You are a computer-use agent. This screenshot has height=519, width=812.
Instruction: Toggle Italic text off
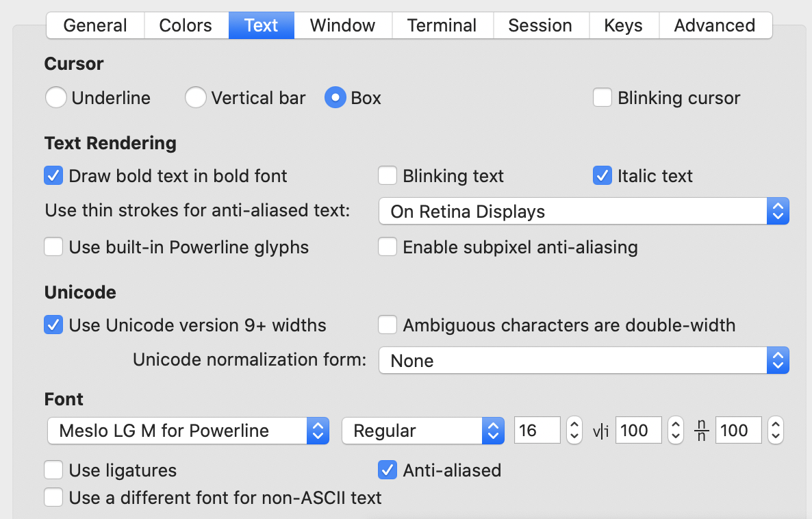point(602,175)
